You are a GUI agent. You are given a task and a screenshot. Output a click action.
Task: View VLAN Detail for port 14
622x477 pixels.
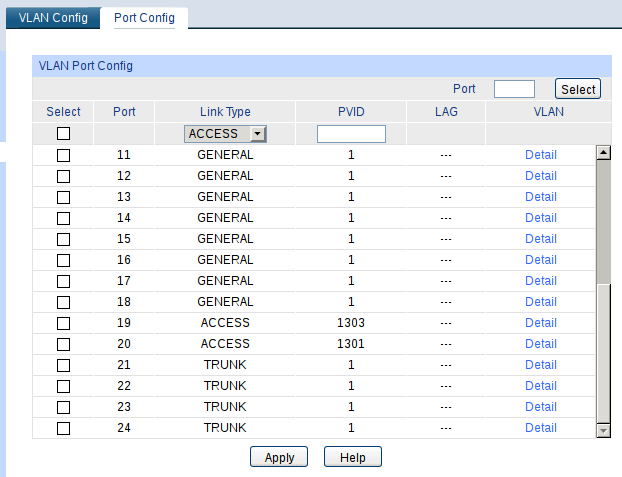(541, 218)
